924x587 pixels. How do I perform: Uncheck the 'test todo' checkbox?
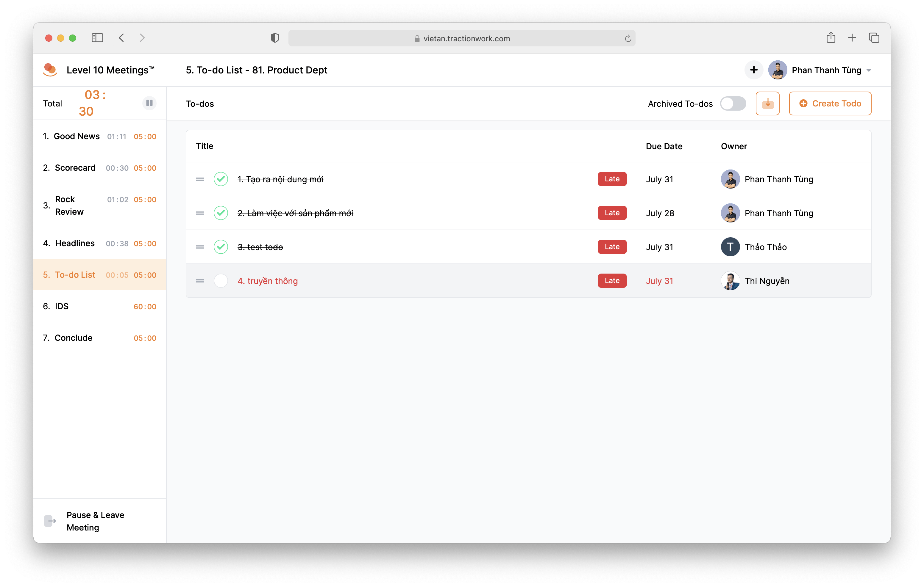(x=221, y=247)
